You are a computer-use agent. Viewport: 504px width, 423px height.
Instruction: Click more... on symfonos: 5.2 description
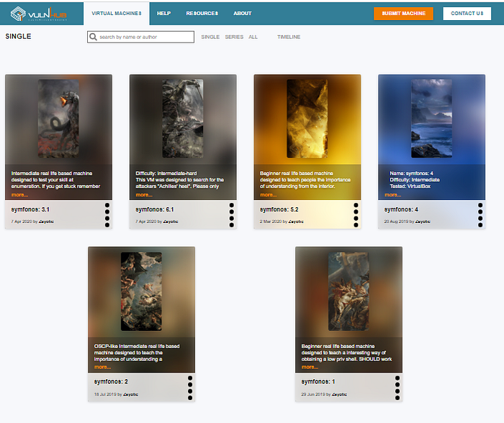click(269, 195)
